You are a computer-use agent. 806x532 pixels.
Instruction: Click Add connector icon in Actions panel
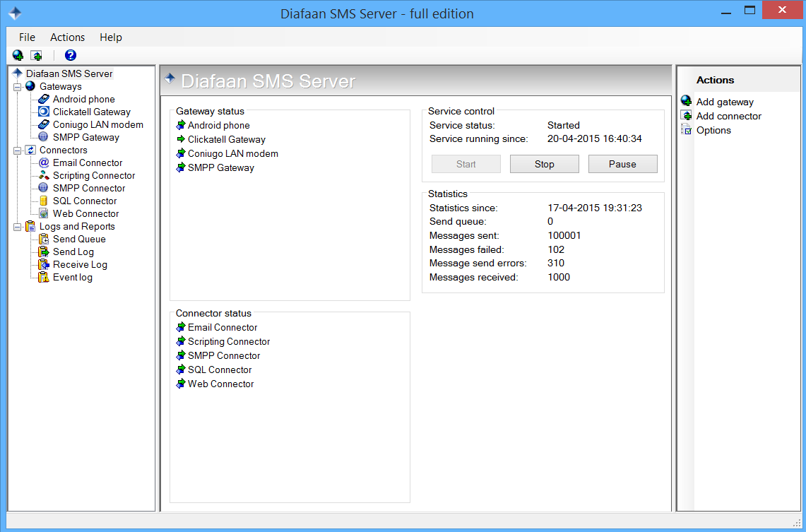tap(686, 114)
